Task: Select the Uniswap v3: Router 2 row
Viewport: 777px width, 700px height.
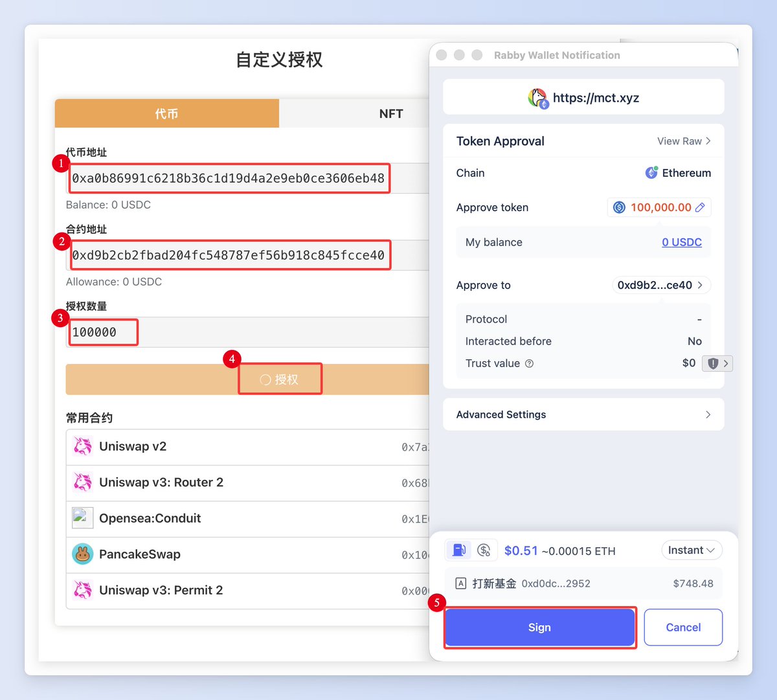Action: point(248,483)
